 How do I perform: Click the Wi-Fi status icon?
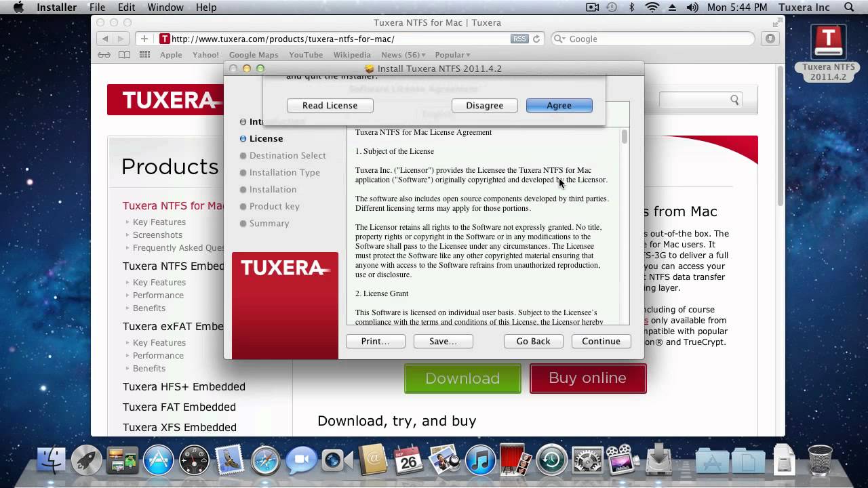pos(652,7)
